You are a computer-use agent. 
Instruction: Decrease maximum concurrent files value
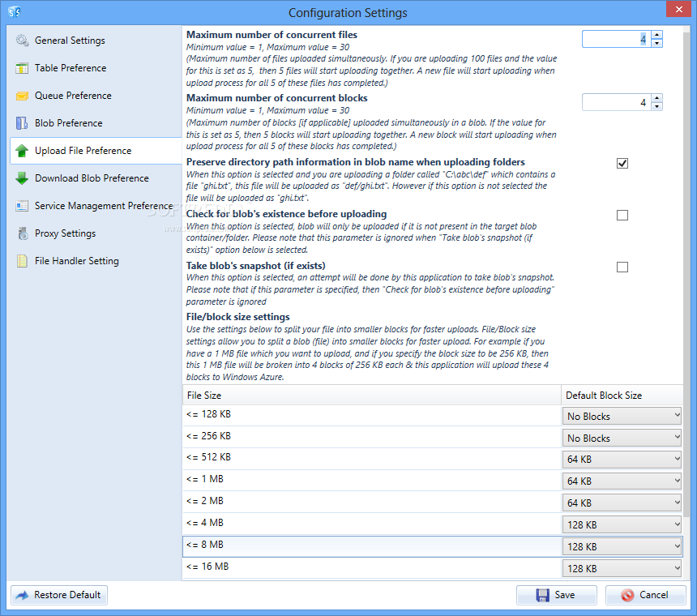(656, 43)
